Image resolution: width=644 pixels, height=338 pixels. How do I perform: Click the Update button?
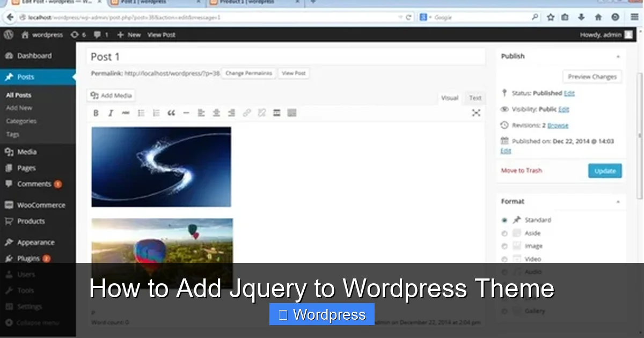605,171
